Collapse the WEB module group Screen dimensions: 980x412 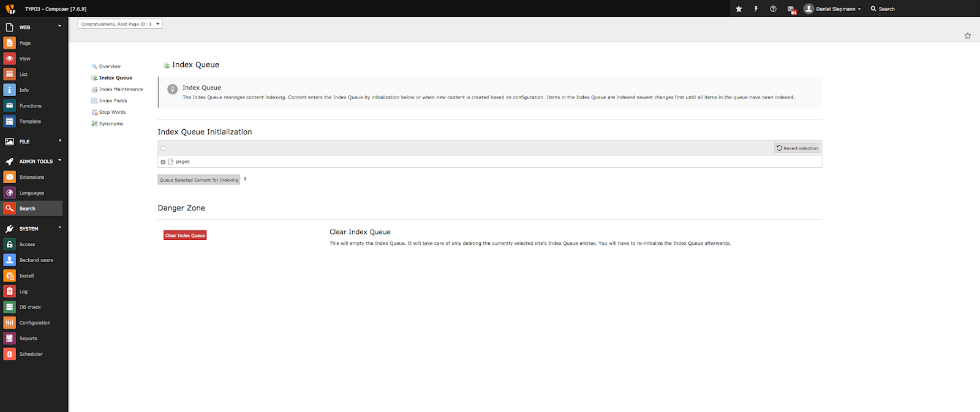(x=59, y=26)
